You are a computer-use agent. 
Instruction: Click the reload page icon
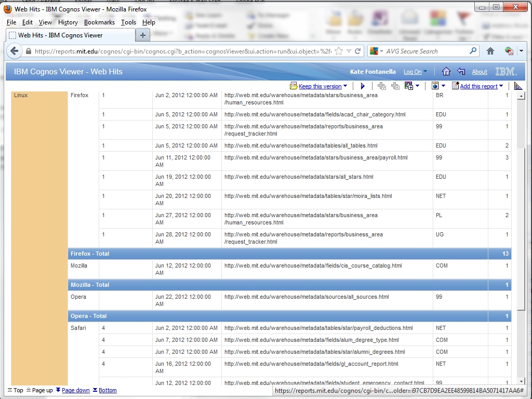point(358,51)
